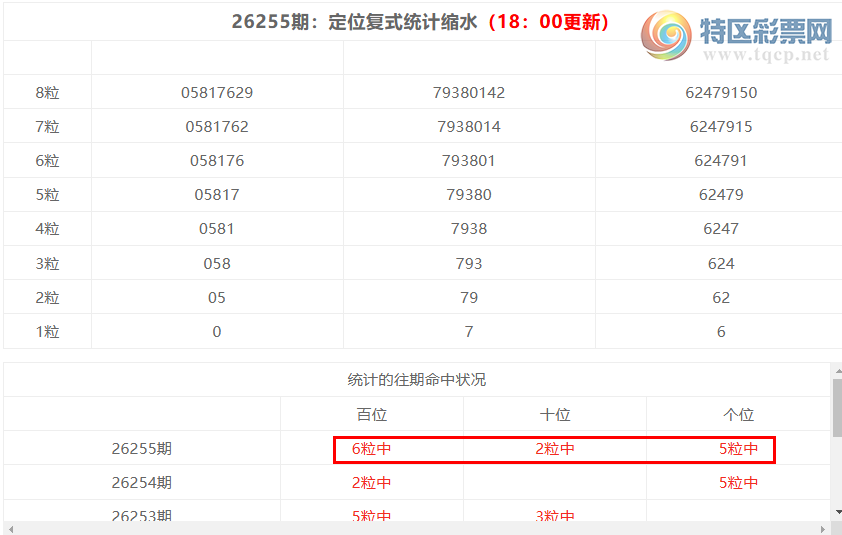Click the cell value 793801
Screen dimensions: 842x535
click(469, 161)
